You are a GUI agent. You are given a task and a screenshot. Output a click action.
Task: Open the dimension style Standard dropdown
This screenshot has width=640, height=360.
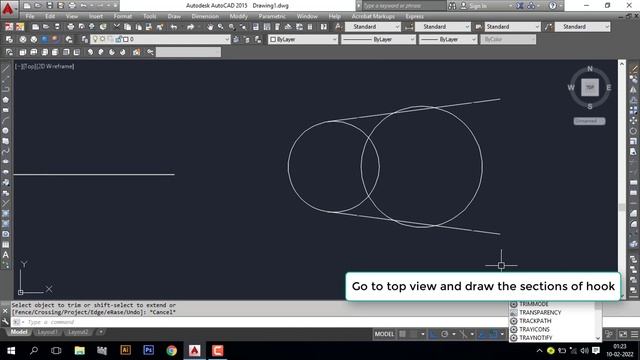(443, 27)
